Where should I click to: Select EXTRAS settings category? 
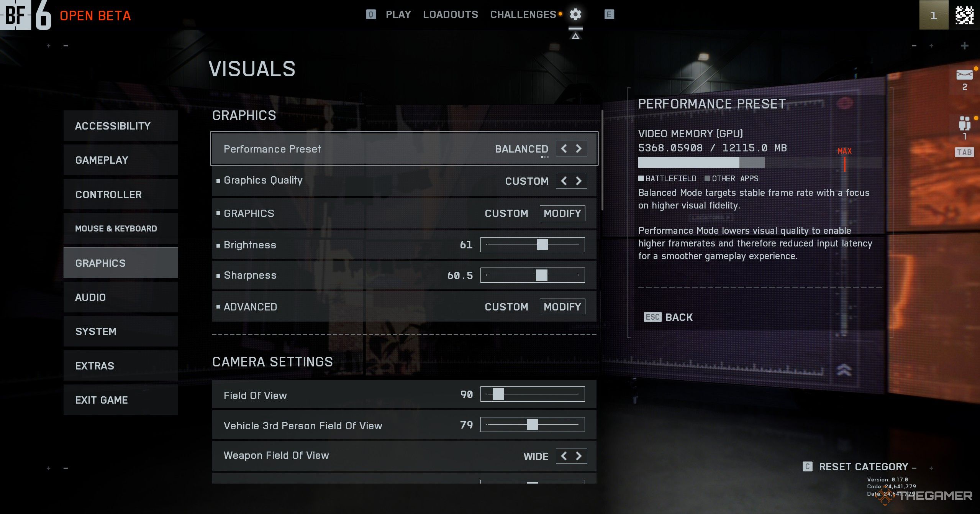click(121, 366)
